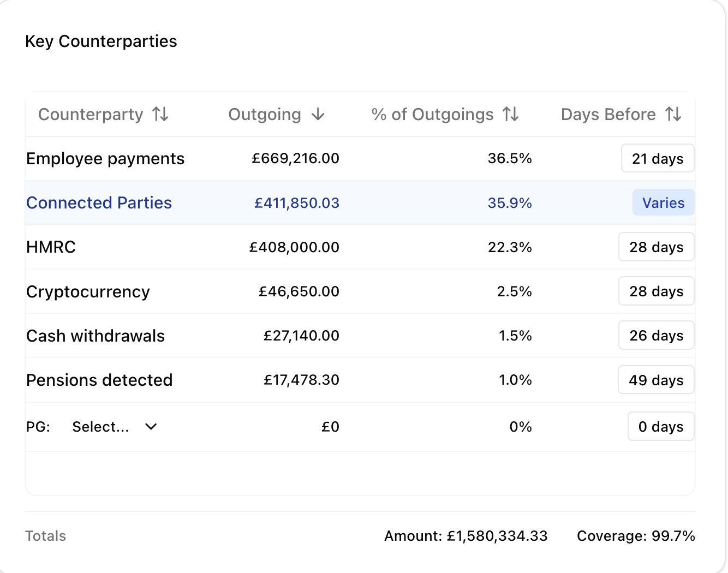
Task: Toggle Counterparty column sort direction
Action: [x=160, y=114]
